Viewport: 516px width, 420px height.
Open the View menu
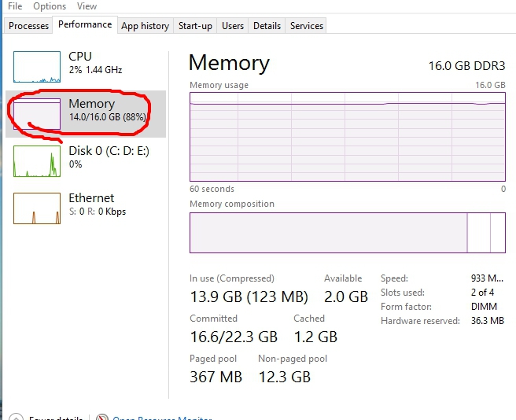(87, 6)
